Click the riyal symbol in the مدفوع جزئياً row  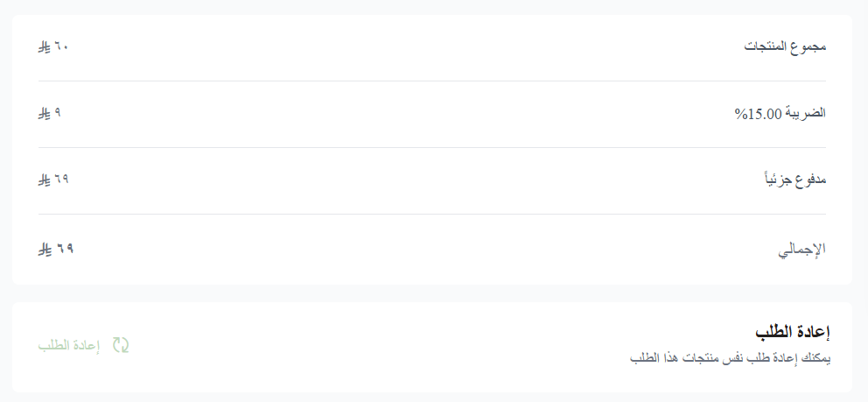click(45, 180)
